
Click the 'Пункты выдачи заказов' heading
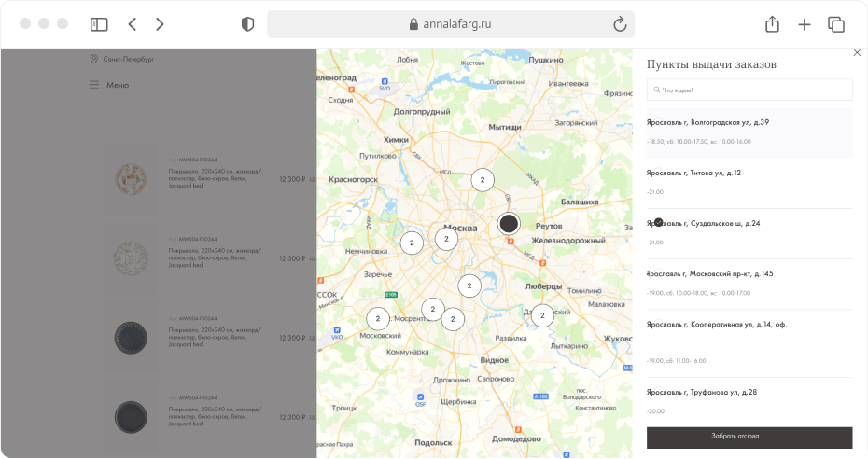[711, 64]
